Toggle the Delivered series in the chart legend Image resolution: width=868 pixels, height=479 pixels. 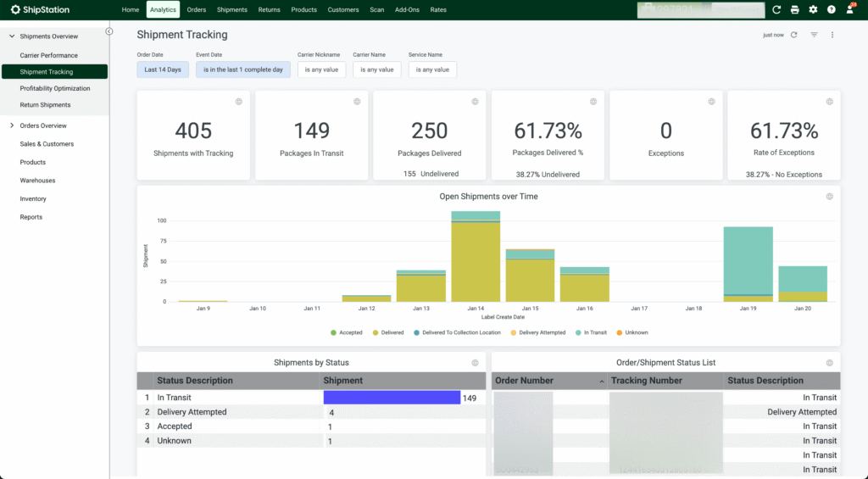point(388,332)
